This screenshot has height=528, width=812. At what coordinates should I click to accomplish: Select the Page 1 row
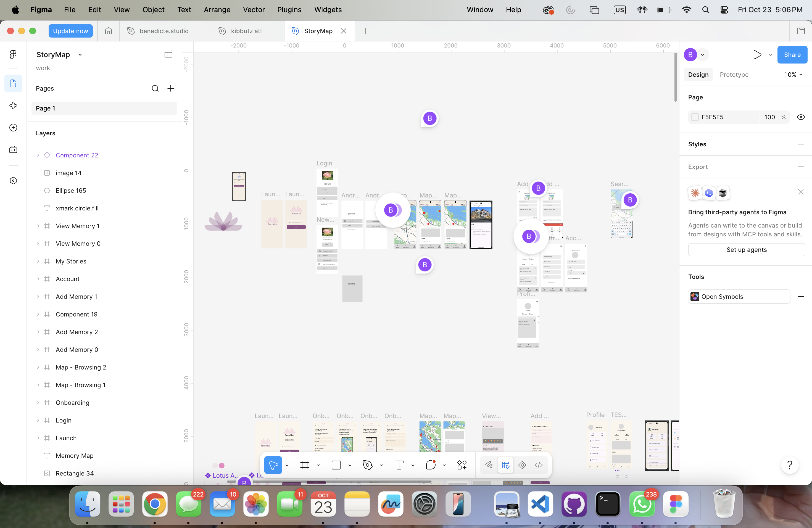(x=104, y=108)
